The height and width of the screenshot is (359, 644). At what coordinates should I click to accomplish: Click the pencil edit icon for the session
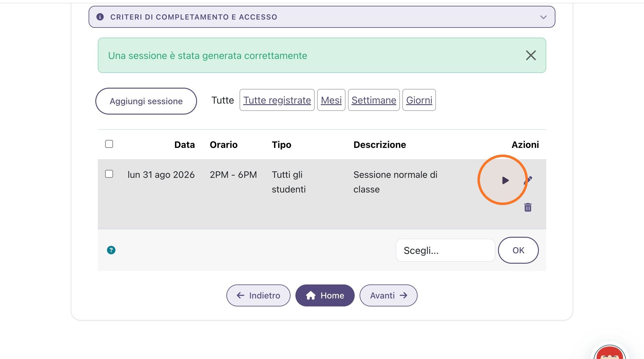[528, 180]
